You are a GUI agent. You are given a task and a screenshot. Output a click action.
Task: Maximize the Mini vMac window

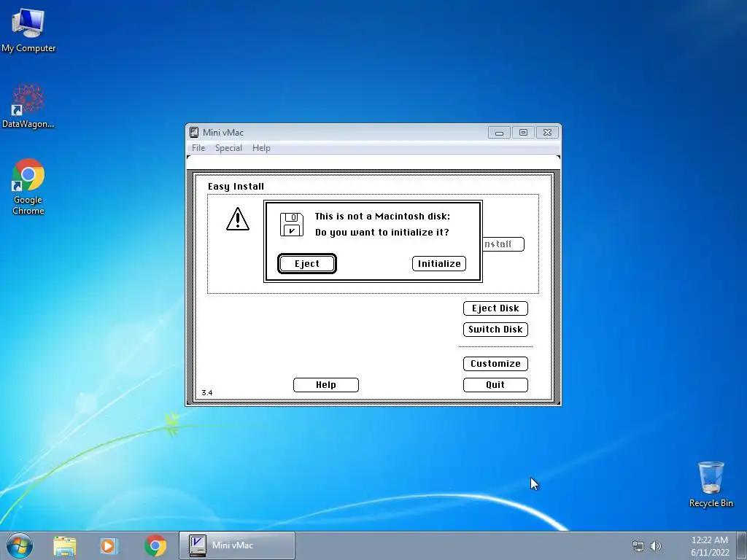pyautogui.click(x=523, y=133)
